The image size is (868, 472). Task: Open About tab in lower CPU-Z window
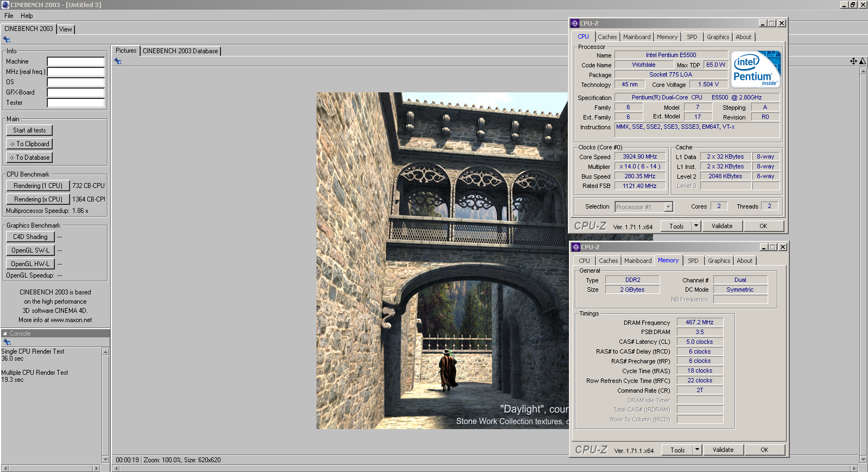pyautogui.click(x=745, y=261)
